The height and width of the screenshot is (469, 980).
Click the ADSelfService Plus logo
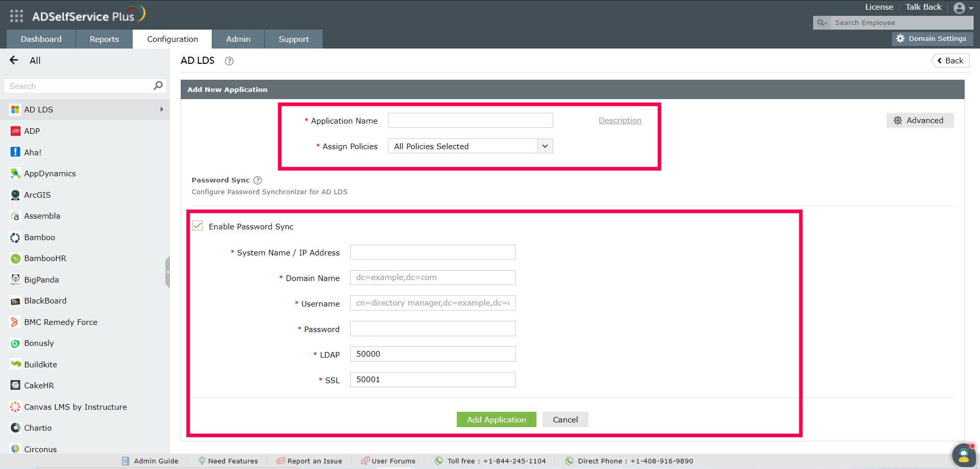click(89, 15)
